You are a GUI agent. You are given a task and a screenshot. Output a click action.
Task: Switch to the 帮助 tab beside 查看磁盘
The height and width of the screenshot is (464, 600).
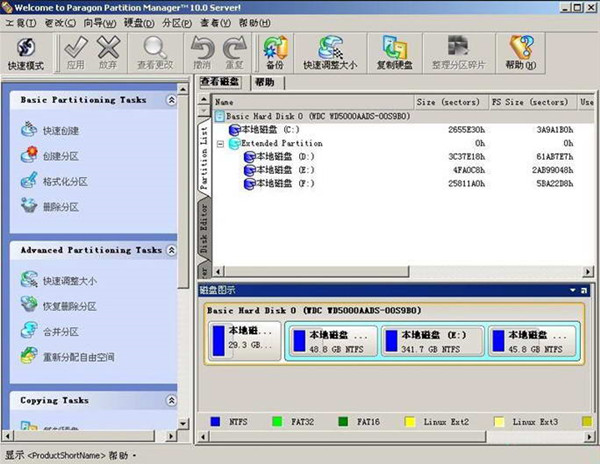click(265, 82)
